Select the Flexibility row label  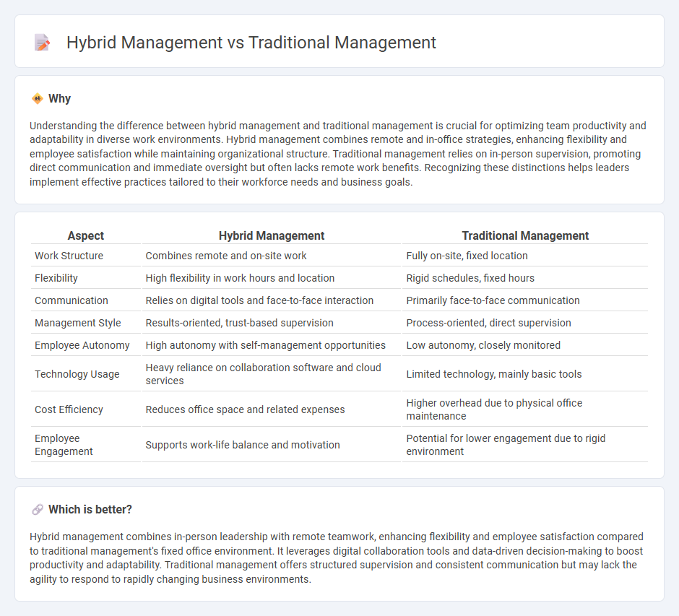click(x=56, y=278)
